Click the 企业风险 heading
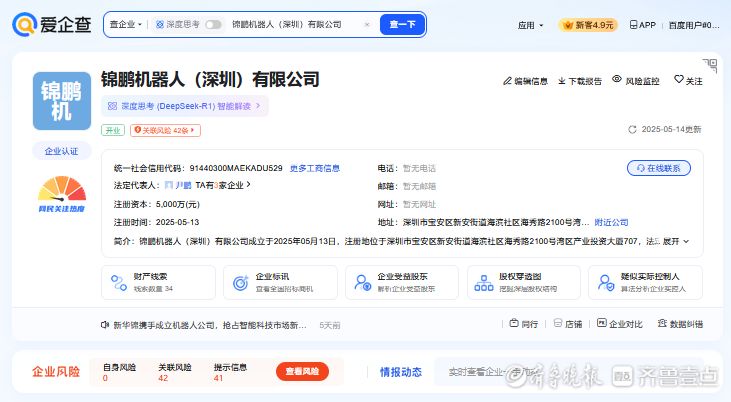The width and height of the screenshot is (731, 402). coord(56,372)
